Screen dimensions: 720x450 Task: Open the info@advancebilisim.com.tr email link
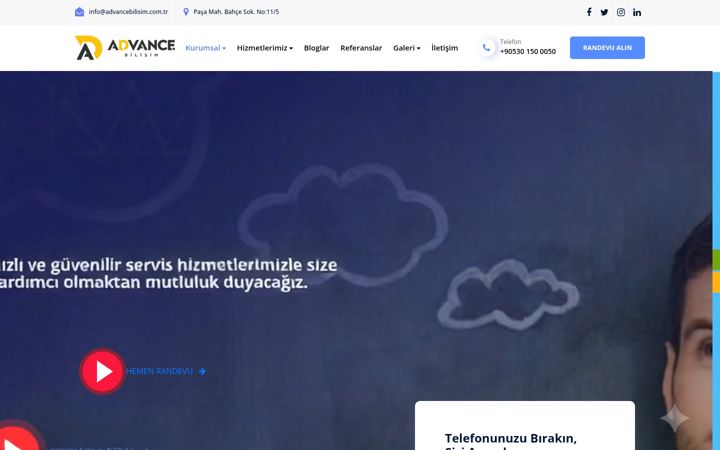click(x=128, y=12)
